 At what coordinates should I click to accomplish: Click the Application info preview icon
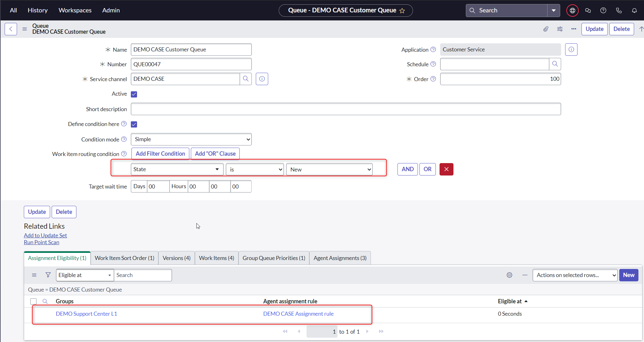(x=571, y=50)
